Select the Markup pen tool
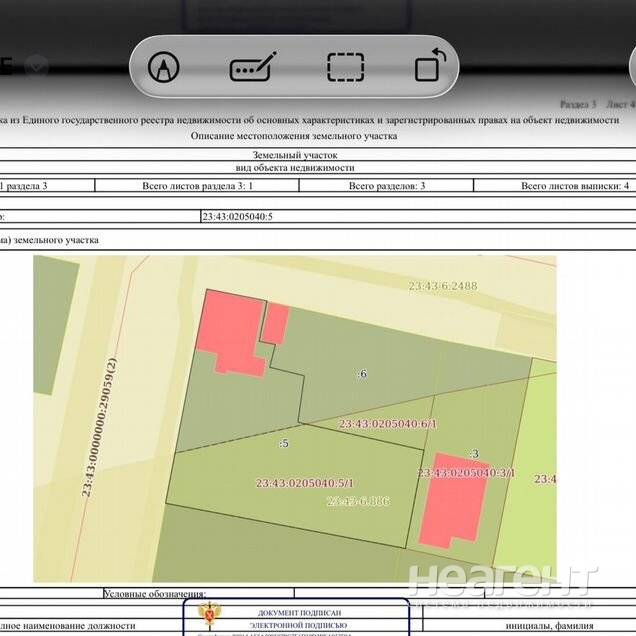Image resolution: width=636 pixels, height=636 pixels. [160, 68]
